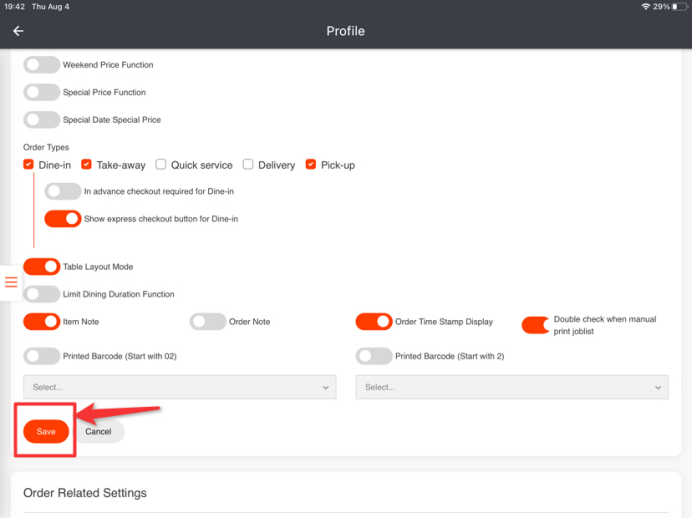Tap the back arrow in header

pyautogui.click(x=18, y=31)
